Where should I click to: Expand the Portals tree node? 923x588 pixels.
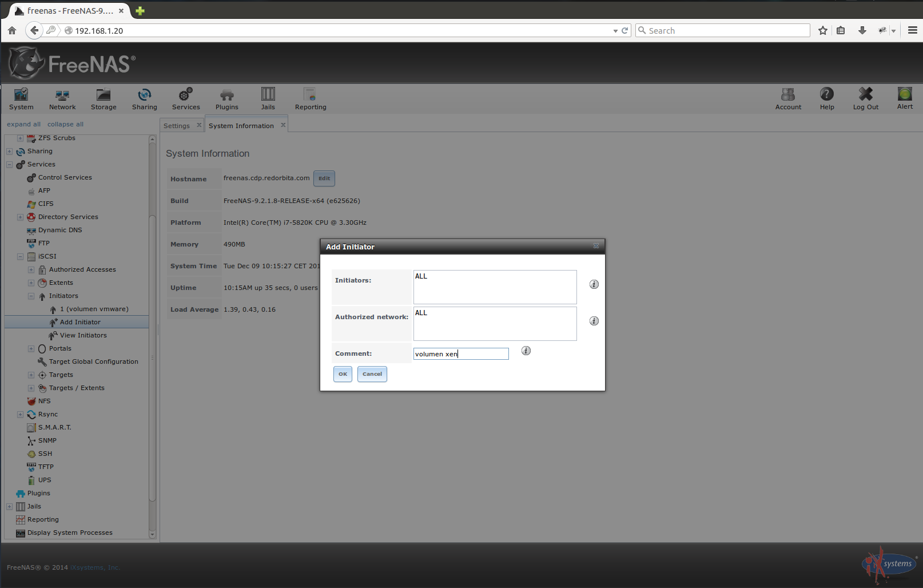(30, 348)
